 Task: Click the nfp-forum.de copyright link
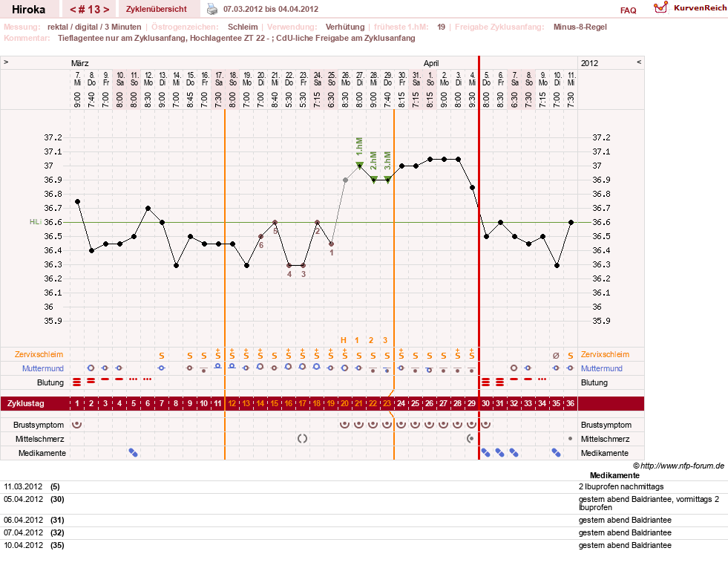[x=678, y=466]
